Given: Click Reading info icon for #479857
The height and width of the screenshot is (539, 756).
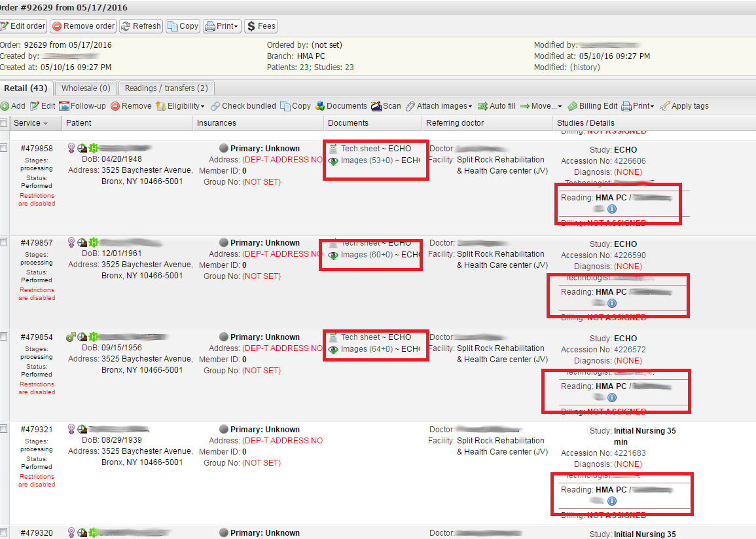Looking at the screenshot, I should [612, 303].
